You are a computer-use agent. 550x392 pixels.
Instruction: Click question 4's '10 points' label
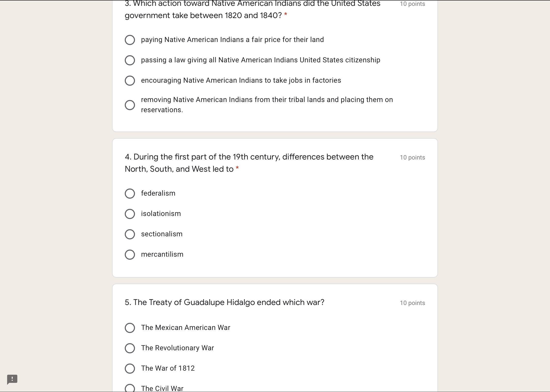click(412, 157)
